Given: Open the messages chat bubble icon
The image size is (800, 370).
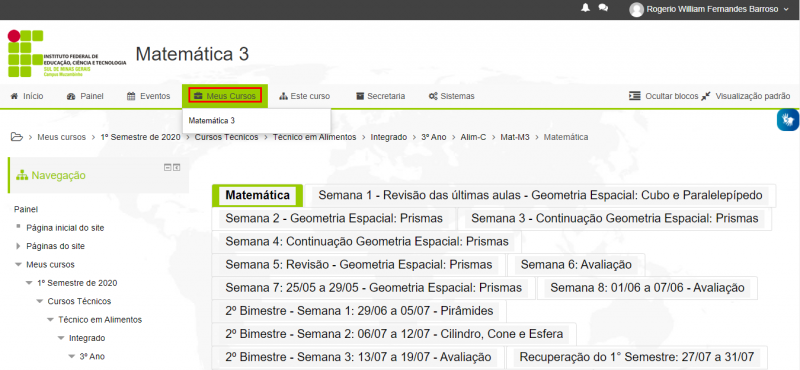Looking at the screenshot, I should coord(603,8).
